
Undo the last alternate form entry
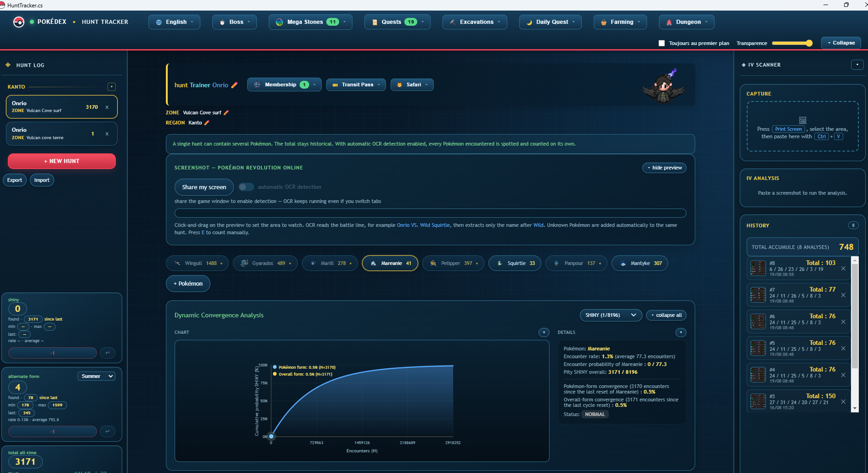click(x=108, y=432)
